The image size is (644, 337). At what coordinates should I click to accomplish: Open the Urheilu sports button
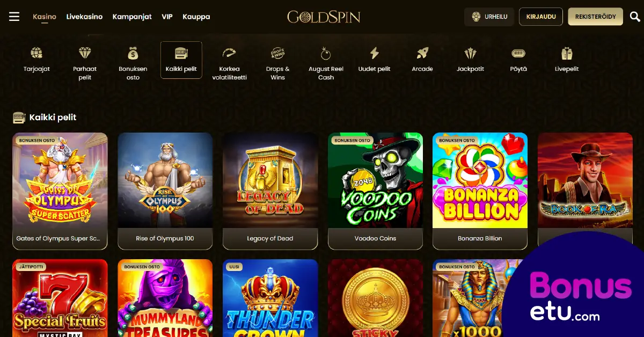point(489,17)
